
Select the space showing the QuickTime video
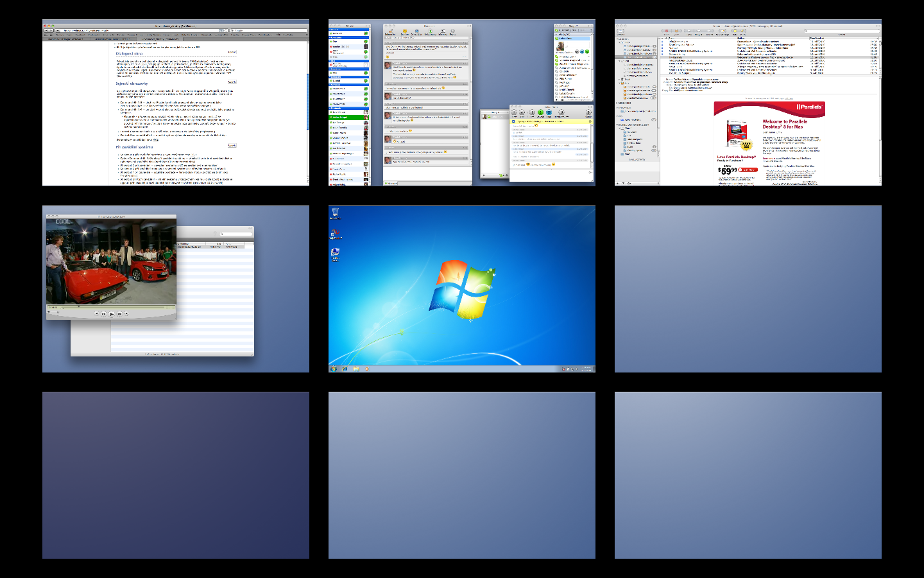[175, 289]
